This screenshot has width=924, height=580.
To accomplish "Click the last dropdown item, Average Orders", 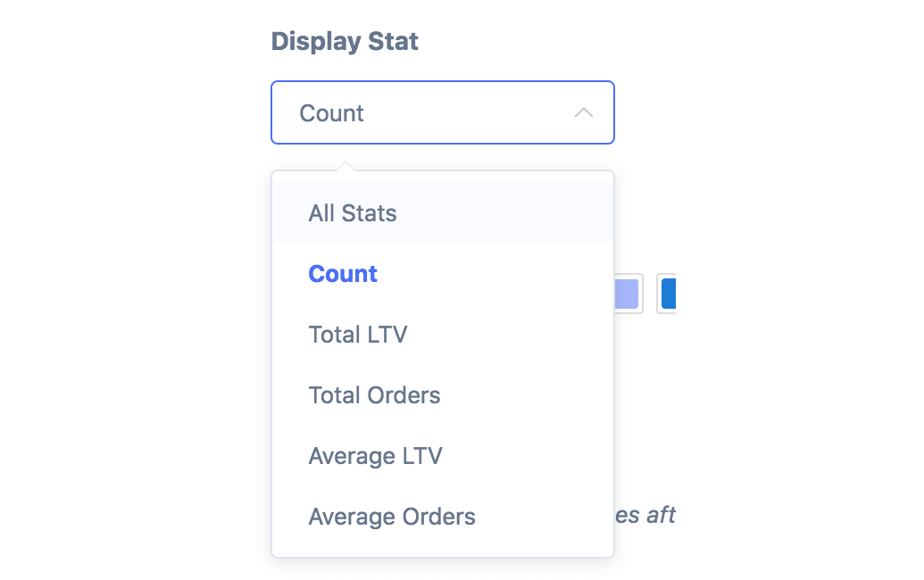I will point(392,517).
